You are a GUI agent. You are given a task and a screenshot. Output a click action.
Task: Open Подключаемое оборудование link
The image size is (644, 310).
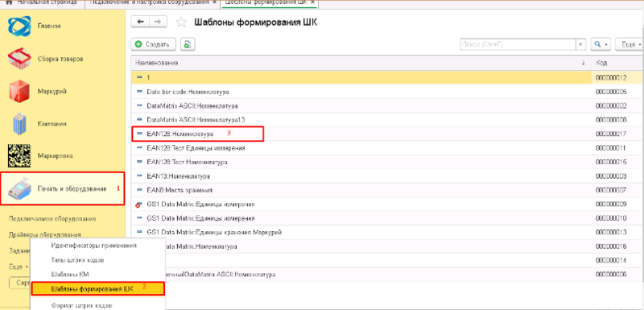click(x=52, y=219)
